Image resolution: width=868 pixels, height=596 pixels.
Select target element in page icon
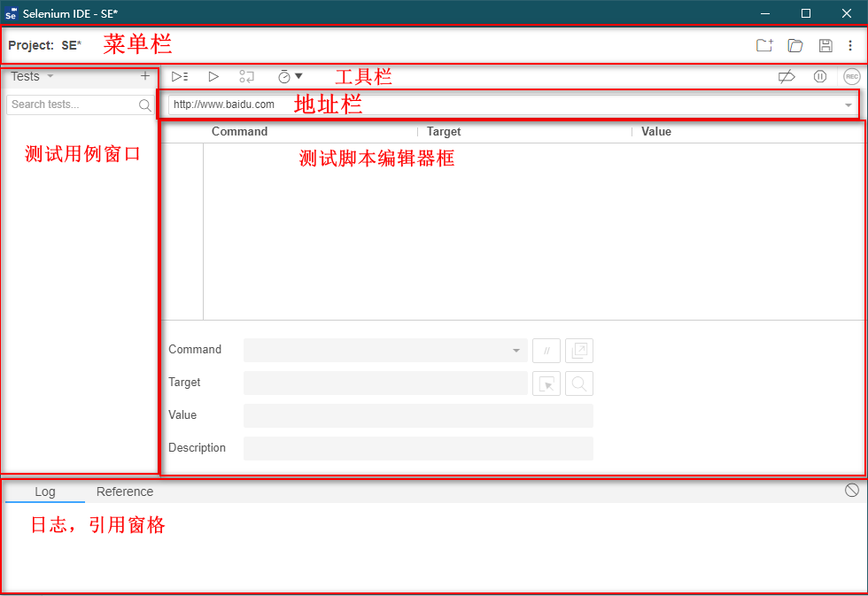pyautogui.click(x=546, y=383)
